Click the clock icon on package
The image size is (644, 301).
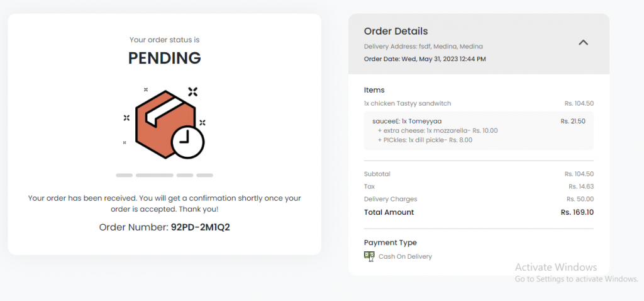187,142
